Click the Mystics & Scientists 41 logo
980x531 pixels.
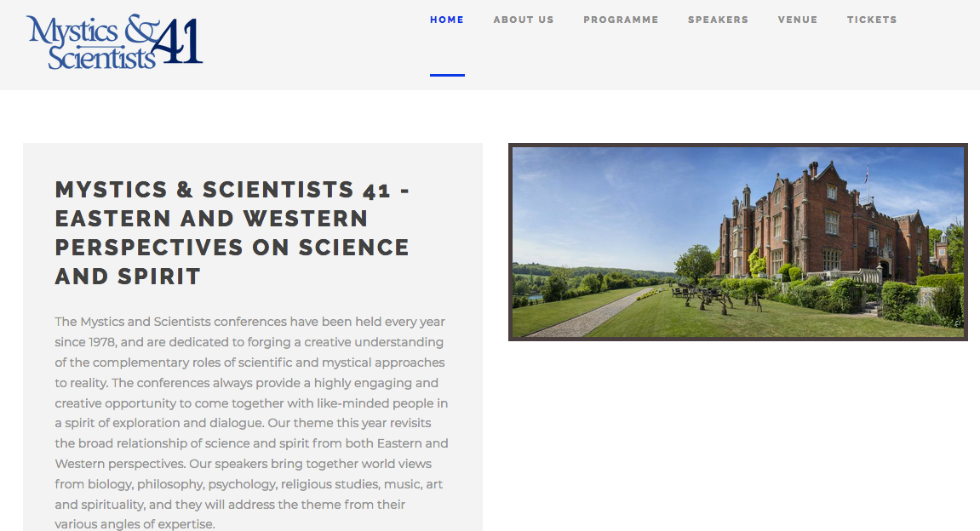(115, 42)
